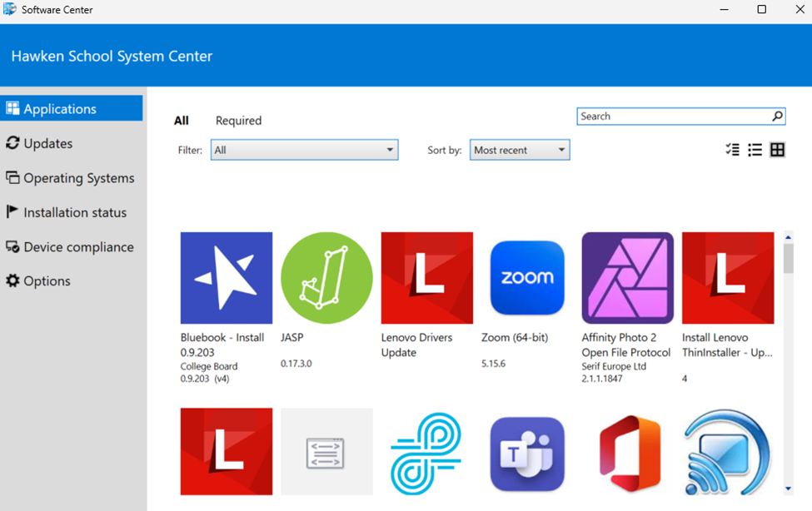Screen dimensions: 812x511
Task: Open the Sort by Most recent dropdown
Action: click(519, 150)
